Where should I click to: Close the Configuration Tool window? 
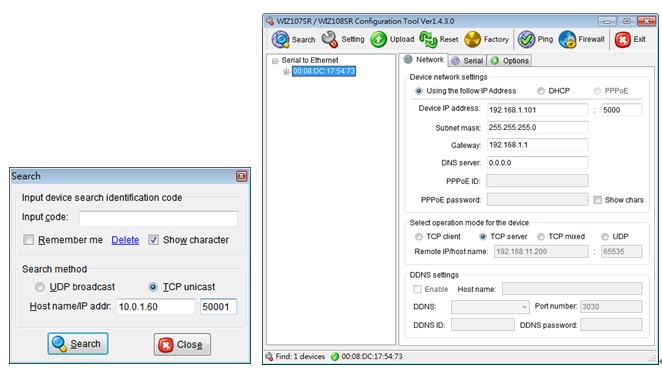tap(646, 21)
